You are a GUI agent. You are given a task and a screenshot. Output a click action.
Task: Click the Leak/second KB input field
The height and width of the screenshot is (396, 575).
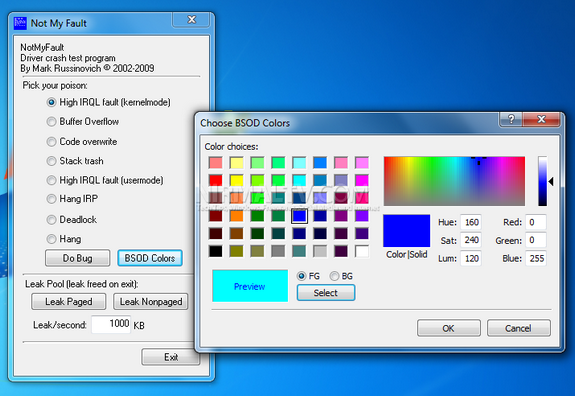111,324
